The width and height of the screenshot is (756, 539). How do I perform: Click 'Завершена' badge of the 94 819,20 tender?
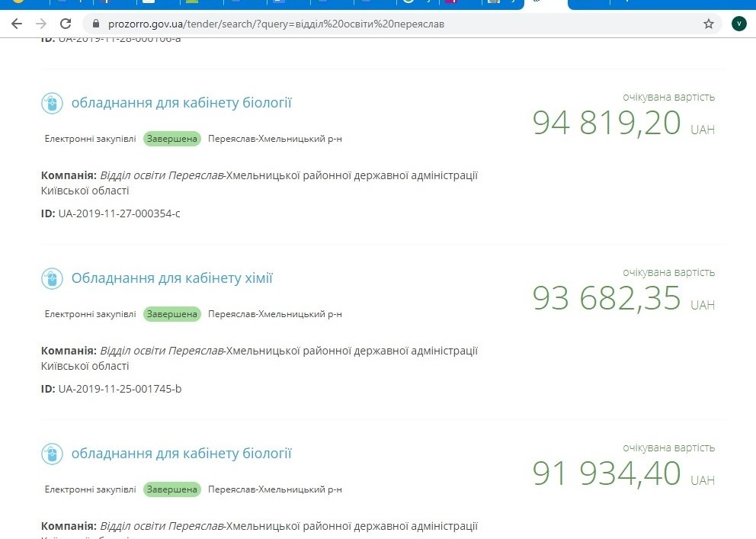point(172,139)
